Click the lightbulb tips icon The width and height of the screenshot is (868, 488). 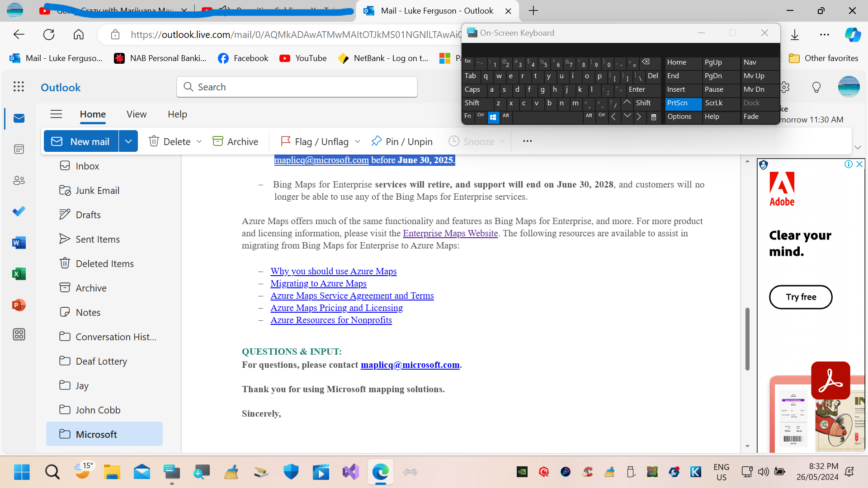(816, 87)
